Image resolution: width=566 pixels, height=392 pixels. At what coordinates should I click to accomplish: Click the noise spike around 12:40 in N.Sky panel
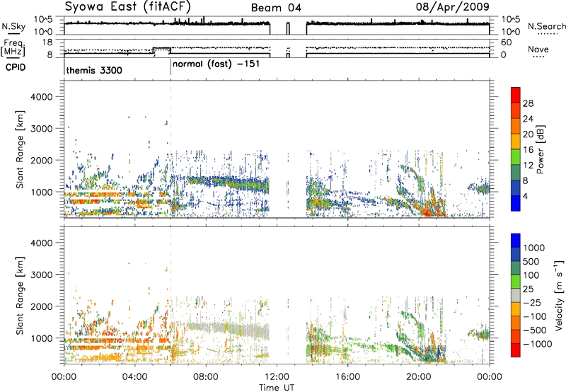(288, 28)
